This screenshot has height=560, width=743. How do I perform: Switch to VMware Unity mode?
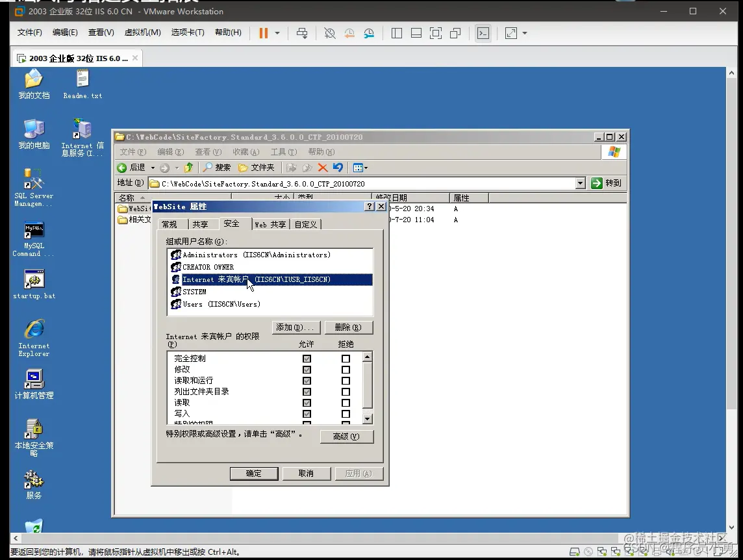point(455,33)
